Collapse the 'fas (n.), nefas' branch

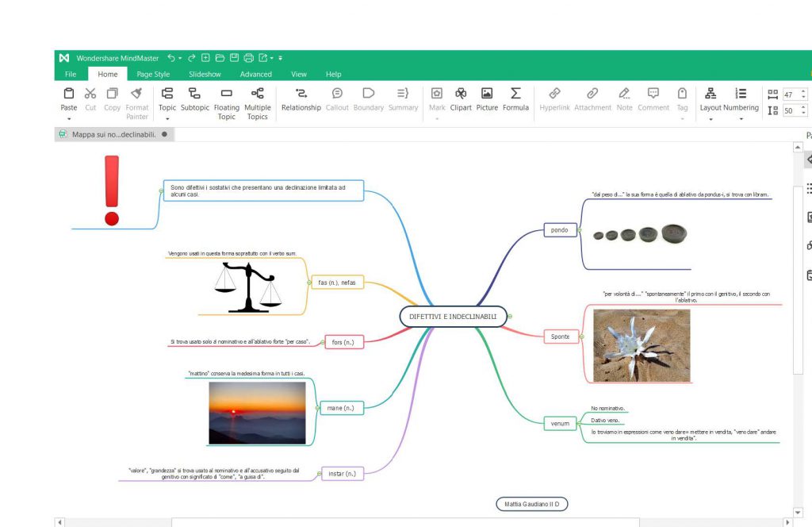[x=308, y=282]
